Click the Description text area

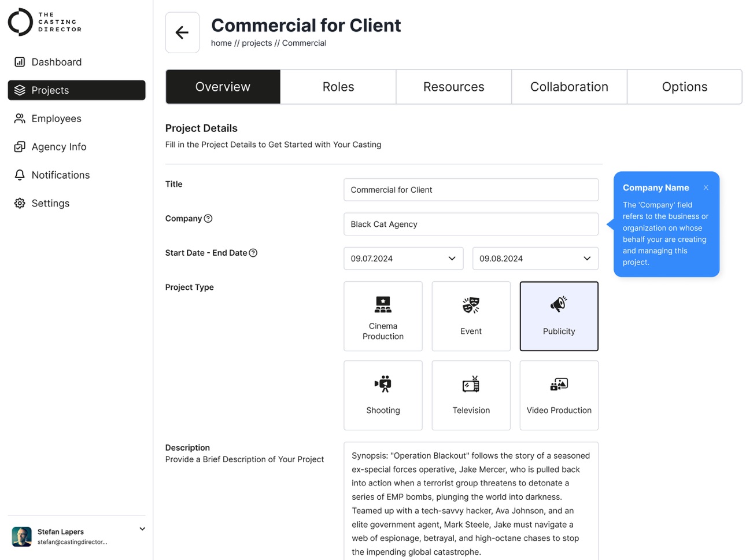tap(471, 501)
